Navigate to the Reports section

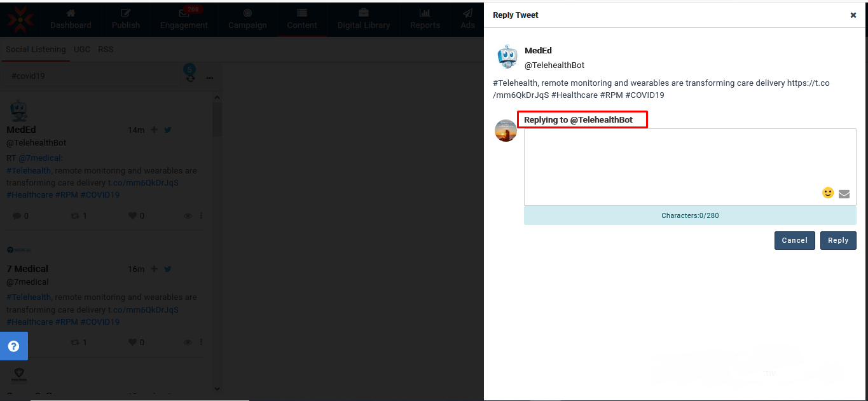point(425,19)
